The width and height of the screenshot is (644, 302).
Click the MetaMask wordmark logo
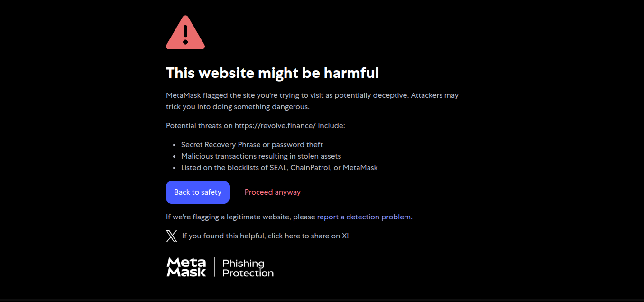click(x=186, y=267)
